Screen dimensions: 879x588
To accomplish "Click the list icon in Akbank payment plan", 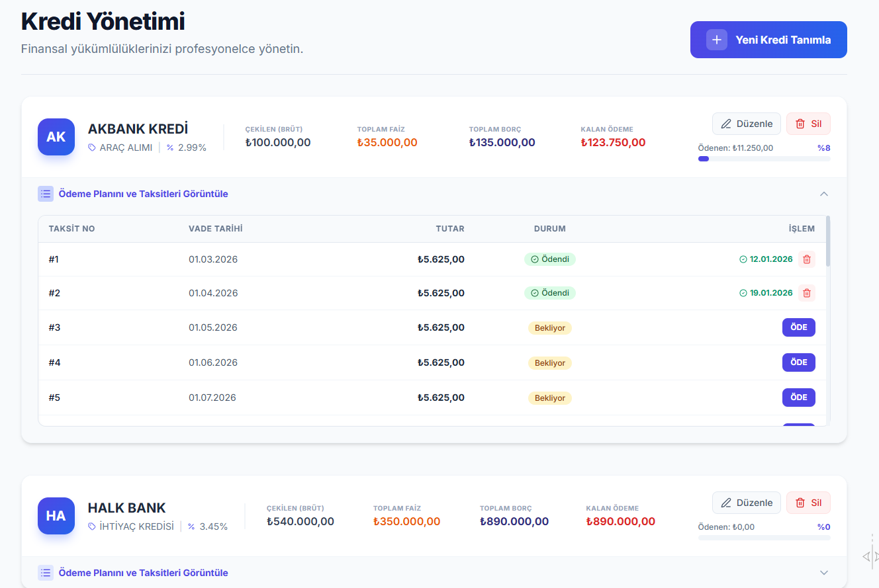I will [46, 194].
